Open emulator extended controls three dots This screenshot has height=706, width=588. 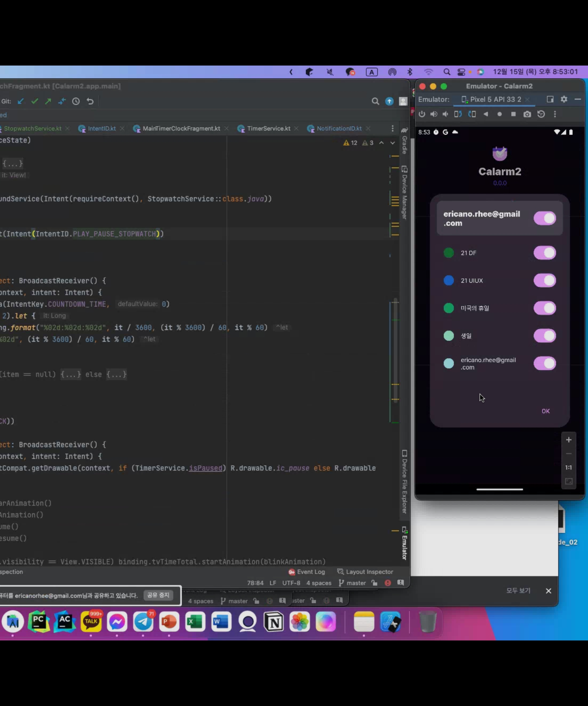pyautogui.click(x=555, y=114)
